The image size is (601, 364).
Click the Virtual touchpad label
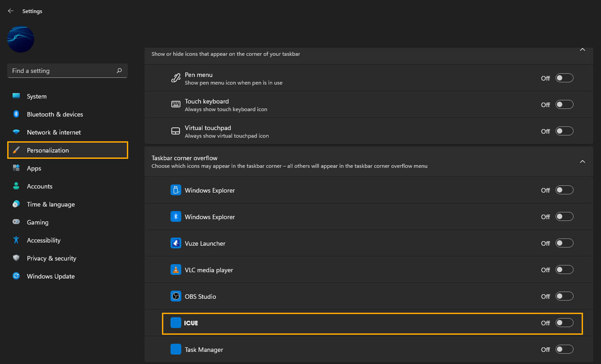pyautogui.click(x=208, y=128)
